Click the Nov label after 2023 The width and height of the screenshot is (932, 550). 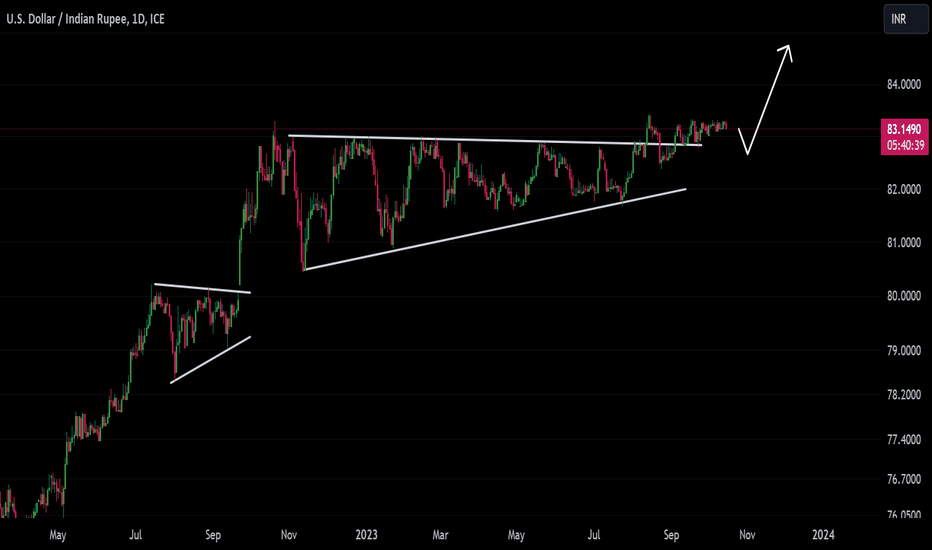click(x=747, y=535)
